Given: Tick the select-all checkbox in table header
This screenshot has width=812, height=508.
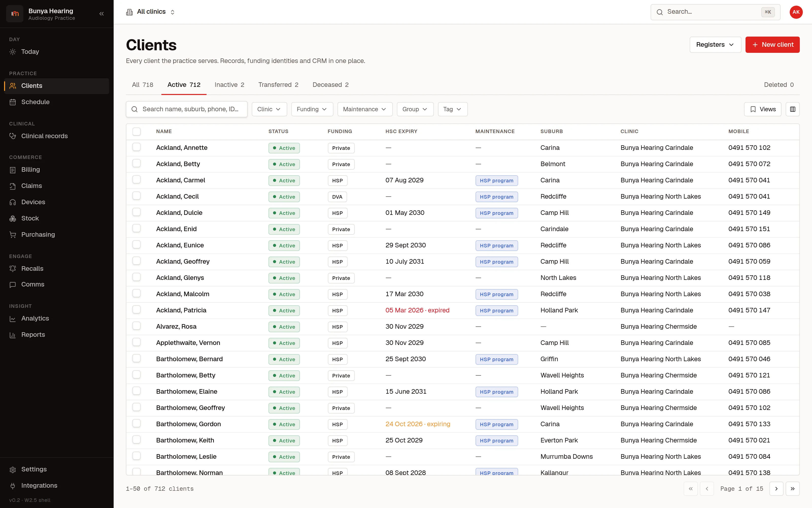Looking at the screenshot, I should click(136, 131).
